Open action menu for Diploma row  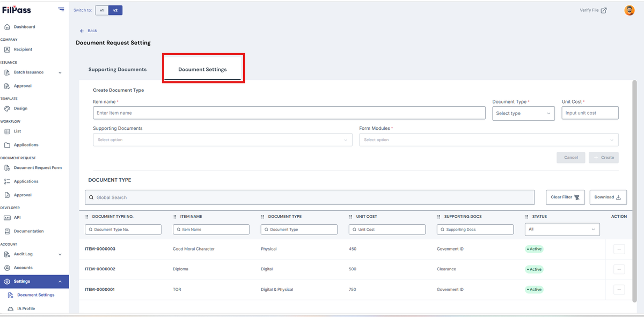(x=619, y=269)
